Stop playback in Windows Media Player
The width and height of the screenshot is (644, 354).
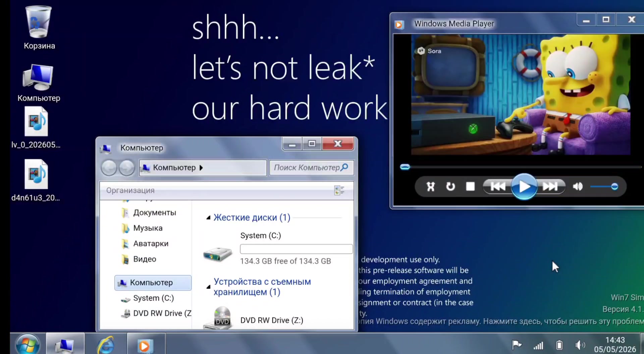point(470,186)
